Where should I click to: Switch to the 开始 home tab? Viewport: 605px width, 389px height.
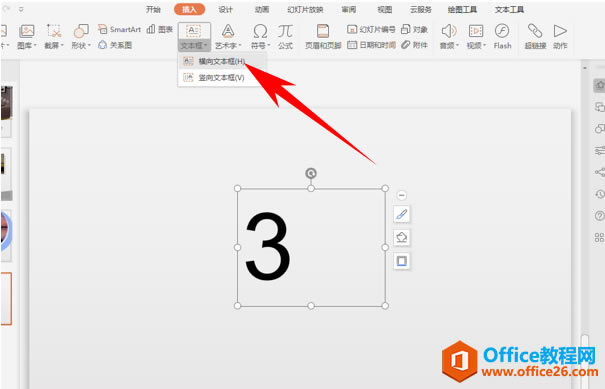tap(153, 10)
